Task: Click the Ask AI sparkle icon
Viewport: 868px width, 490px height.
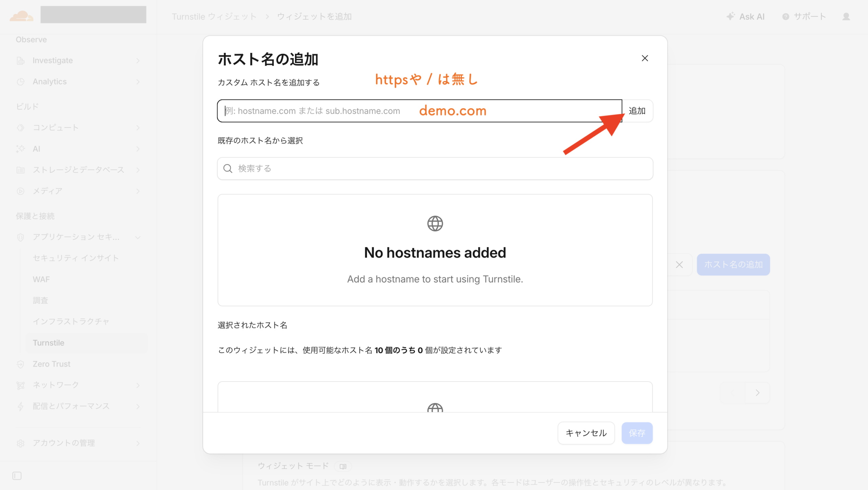Action: pos(731,16)
